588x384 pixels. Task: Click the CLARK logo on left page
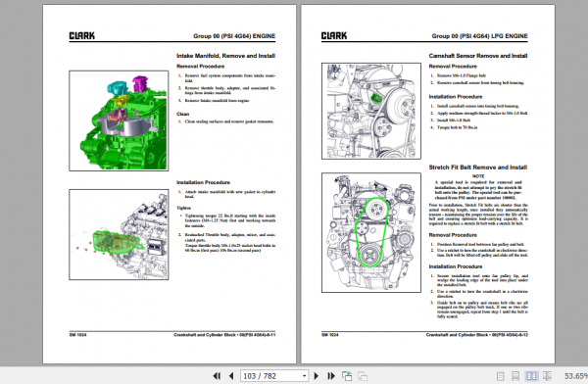(82, 35)
